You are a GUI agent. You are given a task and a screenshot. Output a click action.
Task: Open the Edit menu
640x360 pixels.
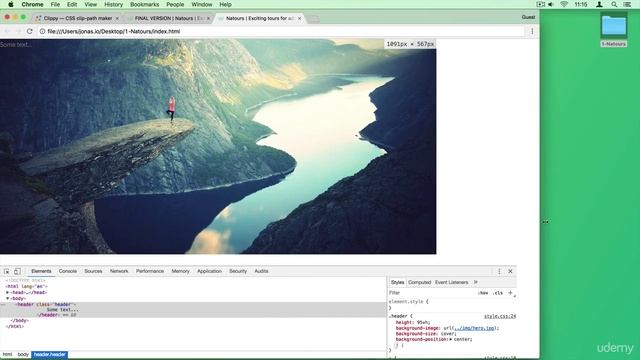pos(72,4)
